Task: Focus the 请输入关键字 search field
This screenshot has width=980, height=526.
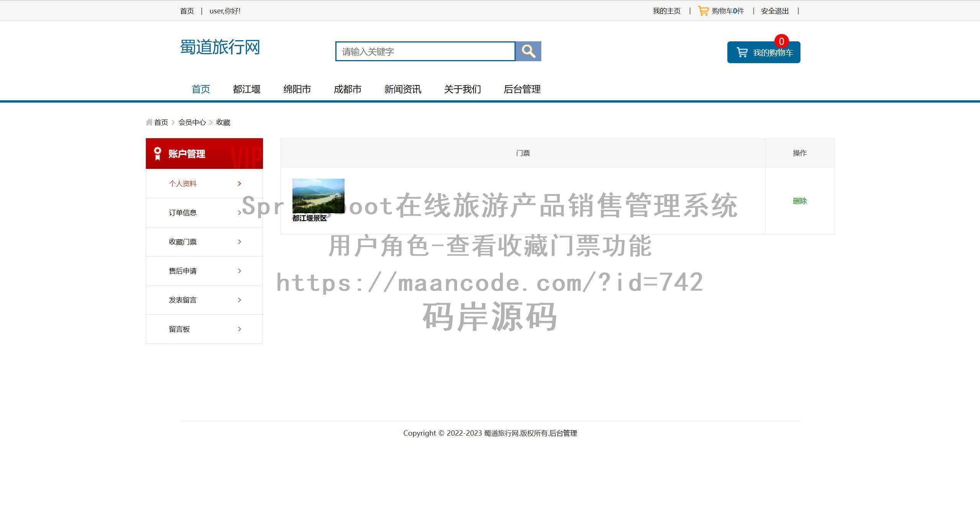Action: 425,51
